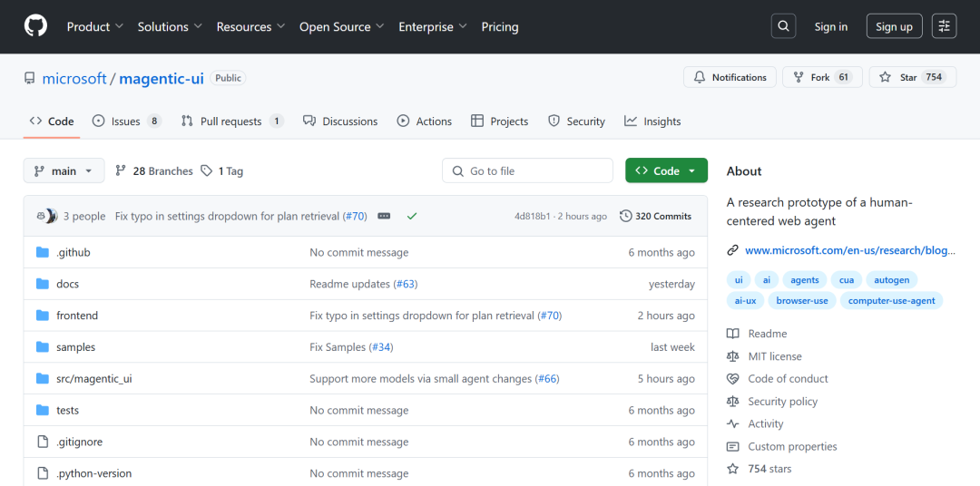Open the Pull requests tab

tap(232, 121)
